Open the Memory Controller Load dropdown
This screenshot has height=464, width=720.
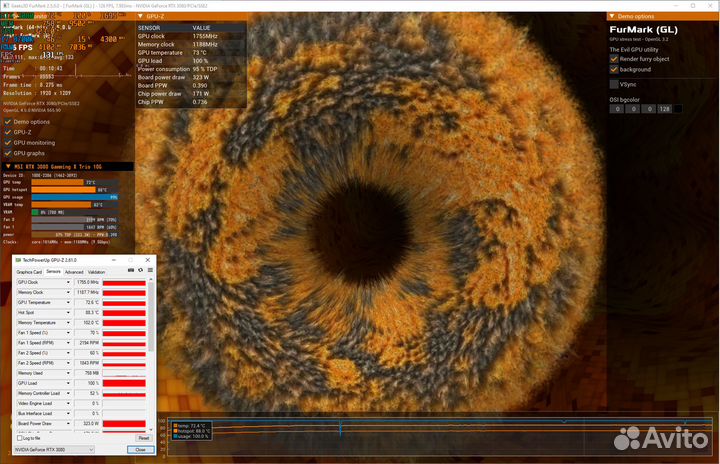pos(68,393)
